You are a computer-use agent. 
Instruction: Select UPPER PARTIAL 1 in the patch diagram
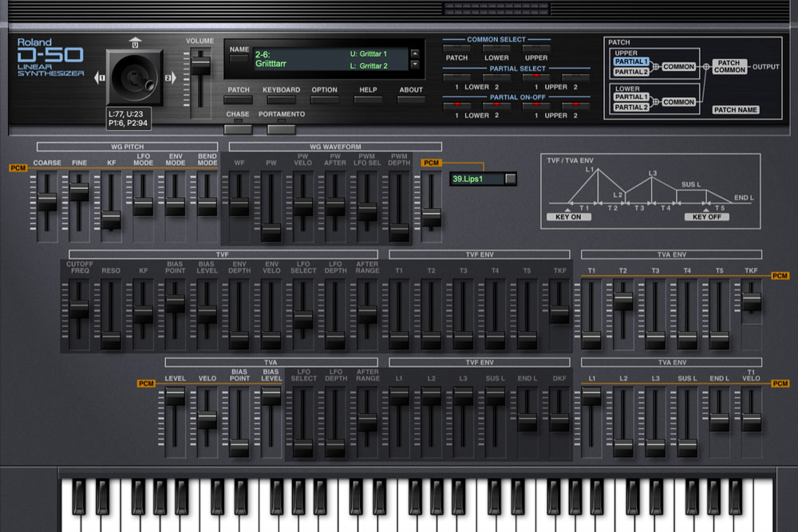631,61
